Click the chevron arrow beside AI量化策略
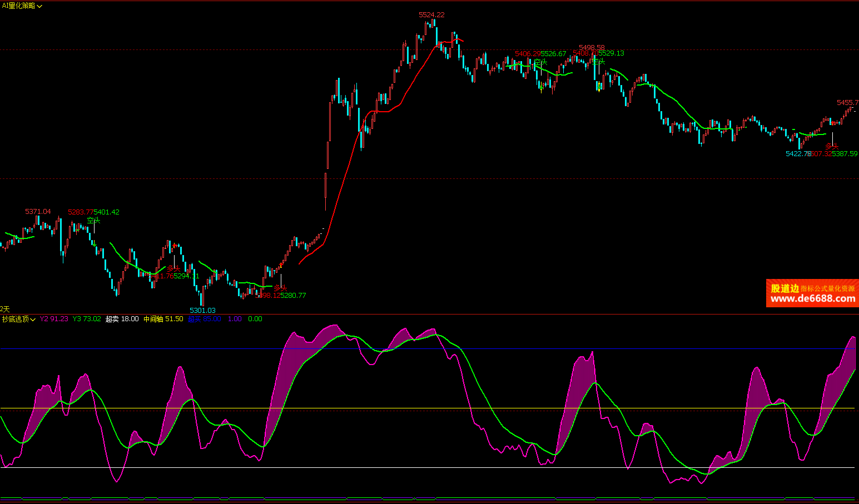The width and height of the screenshot is (859, 504). 39,6
